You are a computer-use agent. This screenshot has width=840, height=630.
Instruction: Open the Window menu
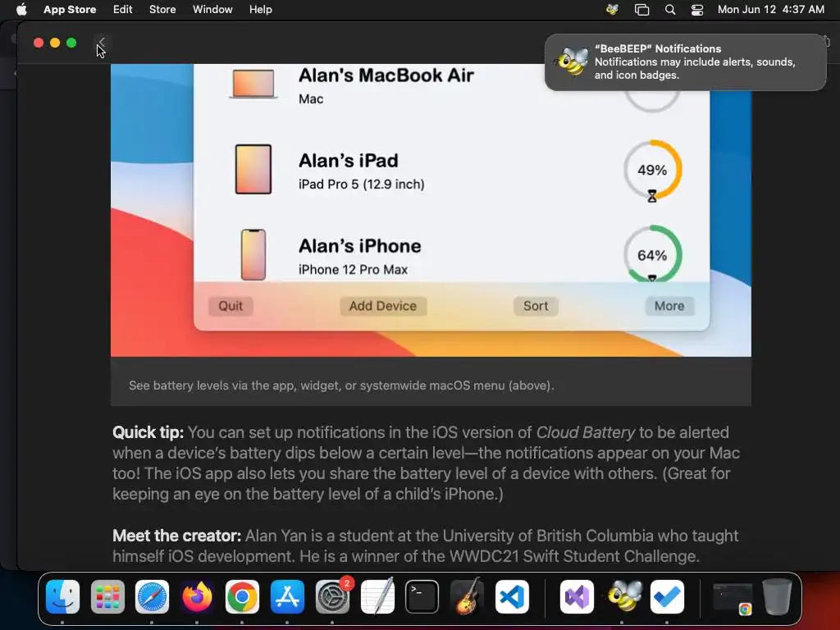pyautogui.click(x=212, y=9)
